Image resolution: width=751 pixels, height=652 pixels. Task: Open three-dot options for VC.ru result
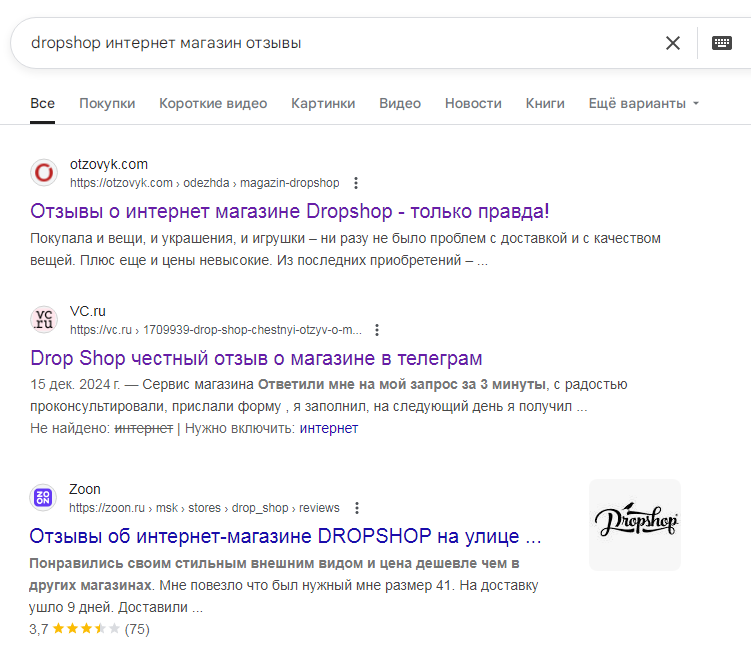coord(377,330)
